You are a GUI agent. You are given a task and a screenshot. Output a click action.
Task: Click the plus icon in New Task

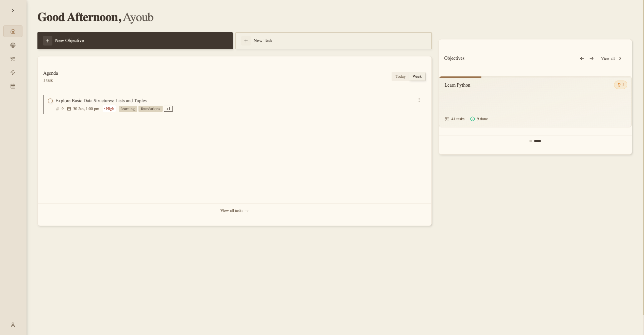point(246,41)
